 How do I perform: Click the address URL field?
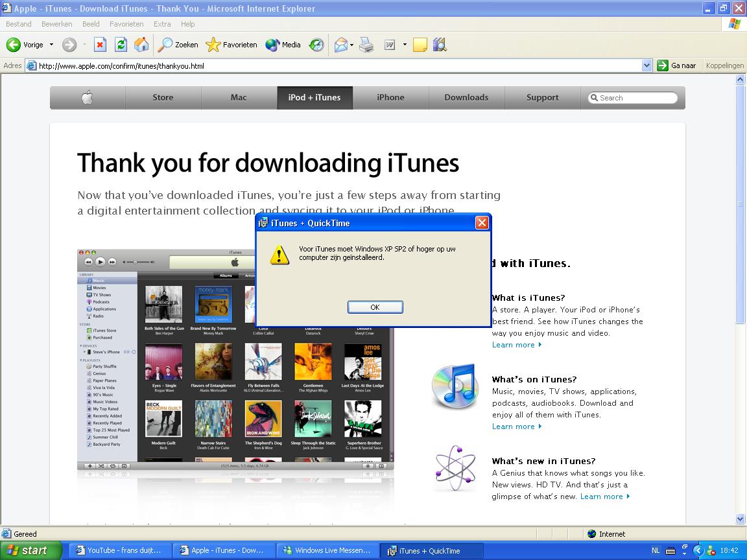333,65
